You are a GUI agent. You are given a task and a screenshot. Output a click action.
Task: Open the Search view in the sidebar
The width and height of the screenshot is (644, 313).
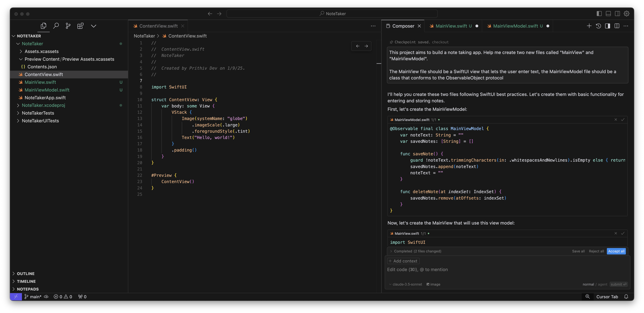pos(56,26)
